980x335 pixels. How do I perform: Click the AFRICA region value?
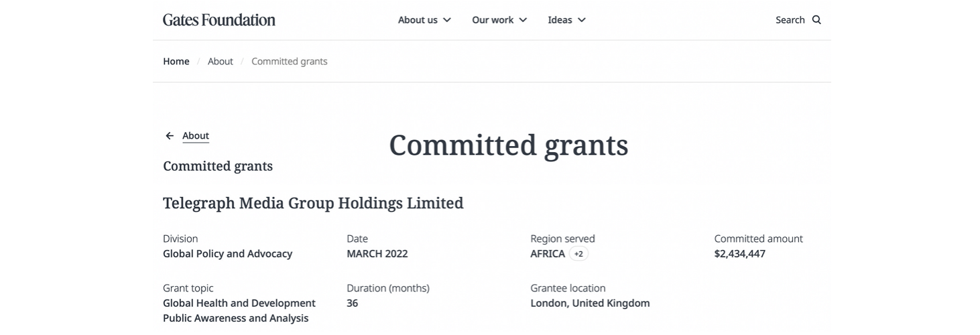[547, 254]
